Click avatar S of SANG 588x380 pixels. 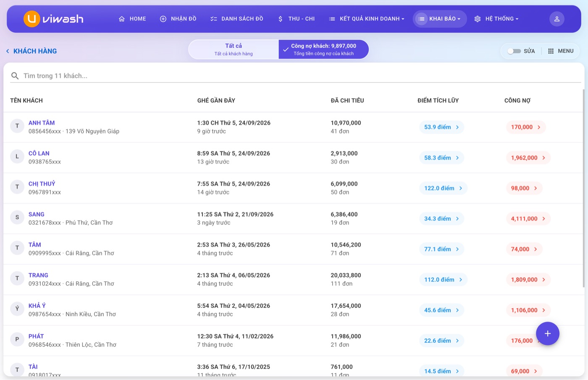[17, 217]
